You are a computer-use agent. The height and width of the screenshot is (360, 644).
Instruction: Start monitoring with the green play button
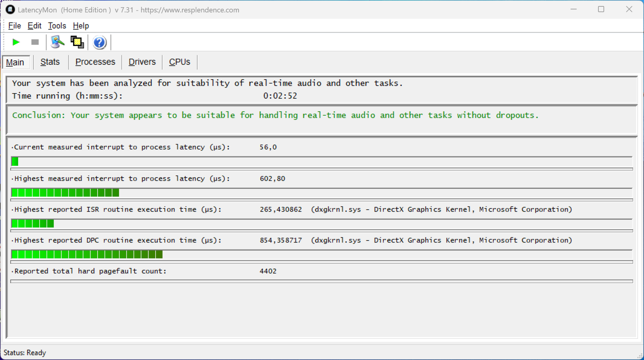[x=16, y=42]
